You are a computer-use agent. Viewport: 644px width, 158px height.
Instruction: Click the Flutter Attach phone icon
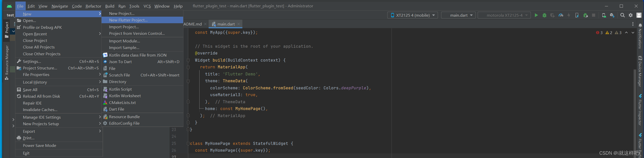click(x=577, y=15)
